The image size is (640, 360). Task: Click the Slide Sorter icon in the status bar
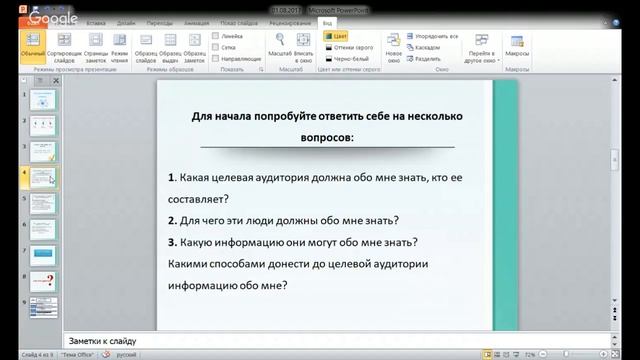pos(497,354)
